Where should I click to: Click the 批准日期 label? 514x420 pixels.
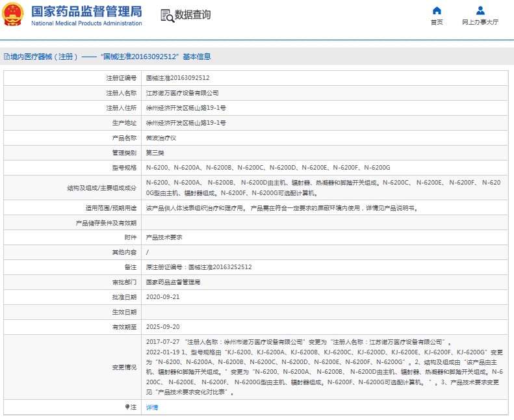(124, 297)
